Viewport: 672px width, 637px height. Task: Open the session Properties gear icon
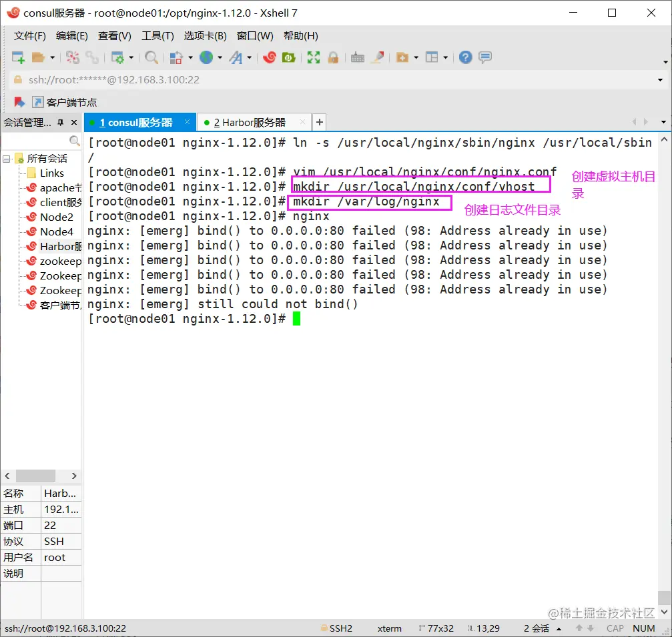point(117,57)
